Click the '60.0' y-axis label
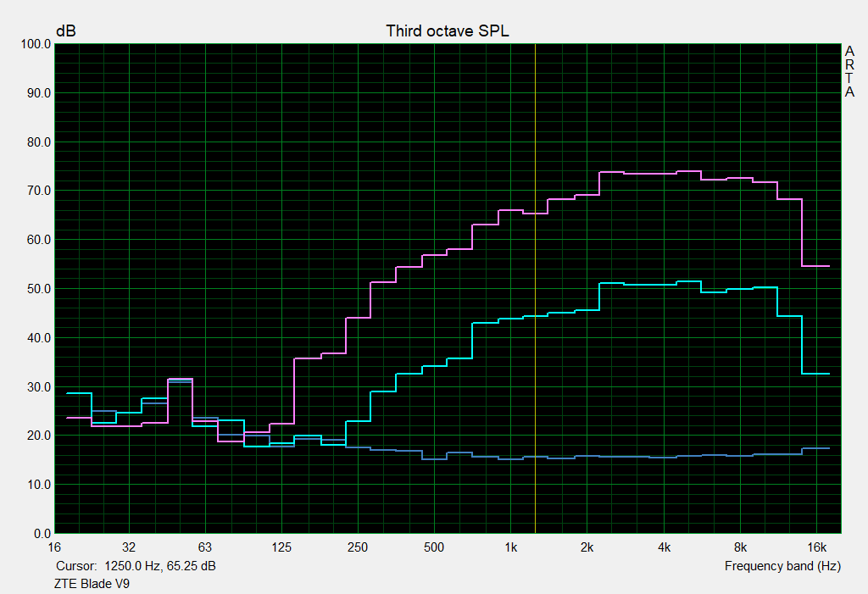The width and height of the screenshot is (868, 594). (39, 241)
